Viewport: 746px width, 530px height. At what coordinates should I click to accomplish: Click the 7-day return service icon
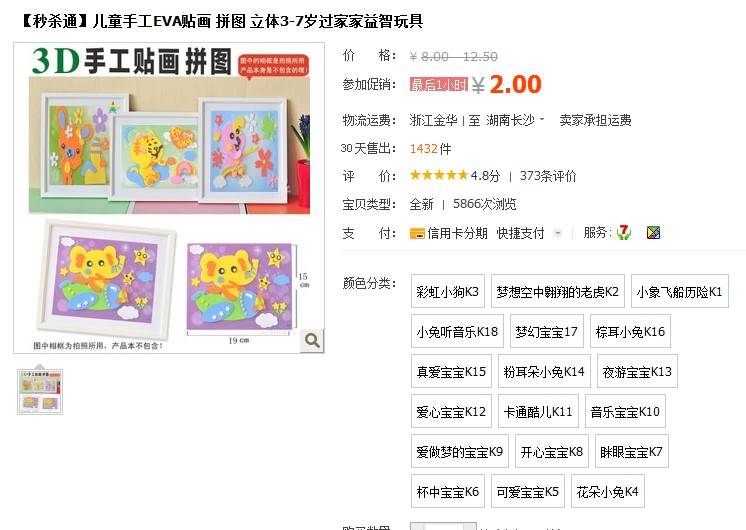pos(623,233)
